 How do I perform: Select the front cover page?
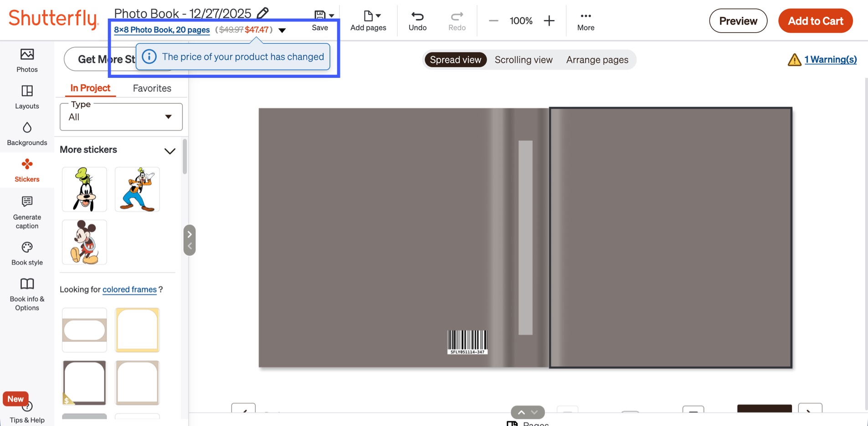point(671,238)
